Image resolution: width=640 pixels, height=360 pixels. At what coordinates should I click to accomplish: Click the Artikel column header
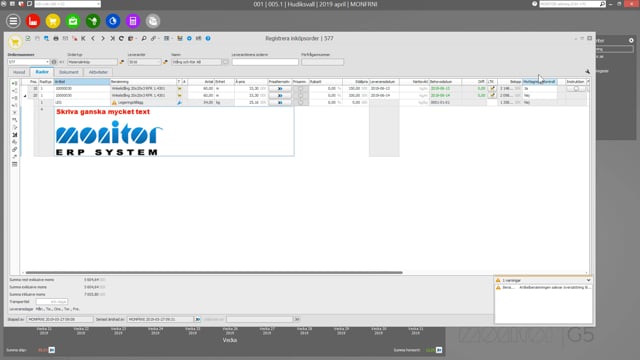coord(82,82)
